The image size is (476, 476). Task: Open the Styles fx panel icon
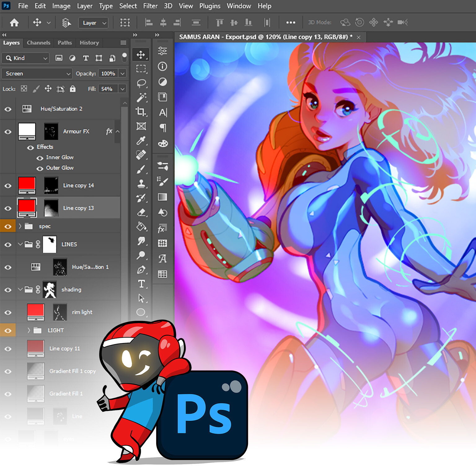(x=162, y=229)
